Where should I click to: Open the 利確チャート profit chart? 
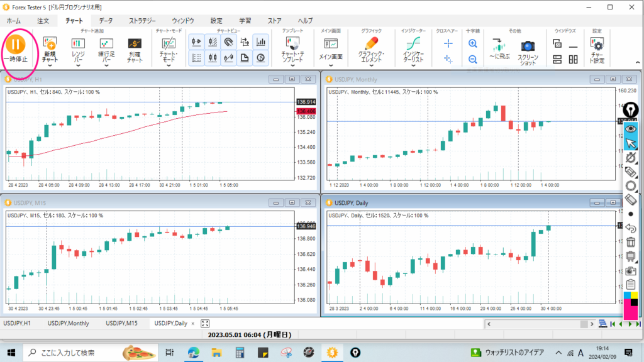[135, 50]
